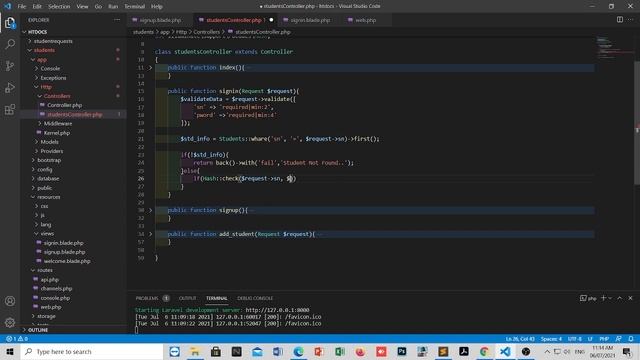Close the terminal panel with its X icon
Screen dimensions: 640x360
click(x=630, y=298)
